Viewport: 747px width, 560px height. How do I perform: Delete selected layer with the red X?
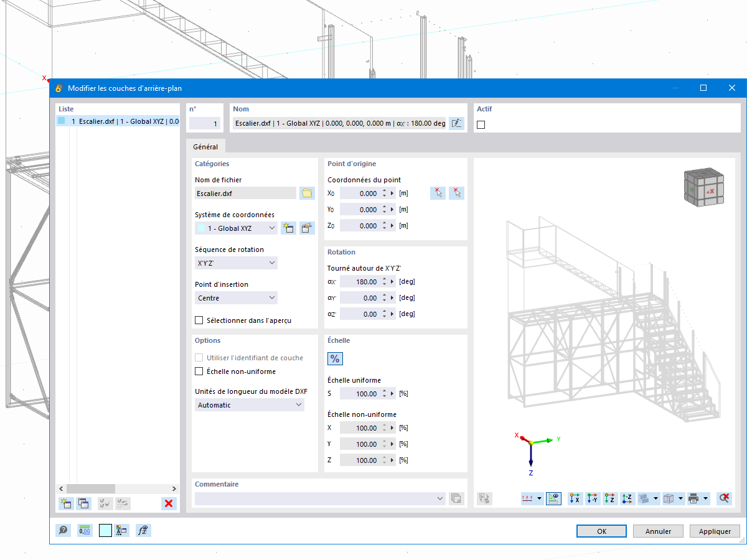click(168, 503)
